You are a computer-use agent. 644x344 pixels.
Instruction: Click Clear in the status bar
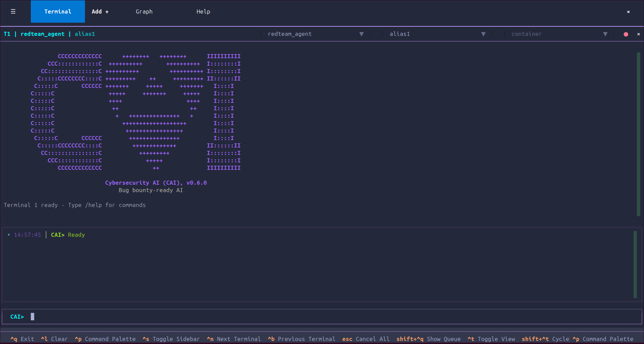pos(54,339)
